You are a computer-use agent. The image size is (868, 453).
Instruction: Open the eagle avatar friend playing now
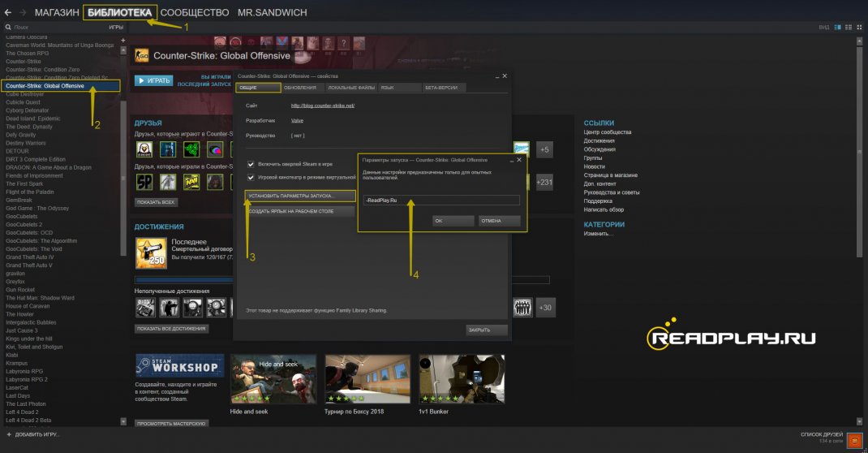click(144, 149)
